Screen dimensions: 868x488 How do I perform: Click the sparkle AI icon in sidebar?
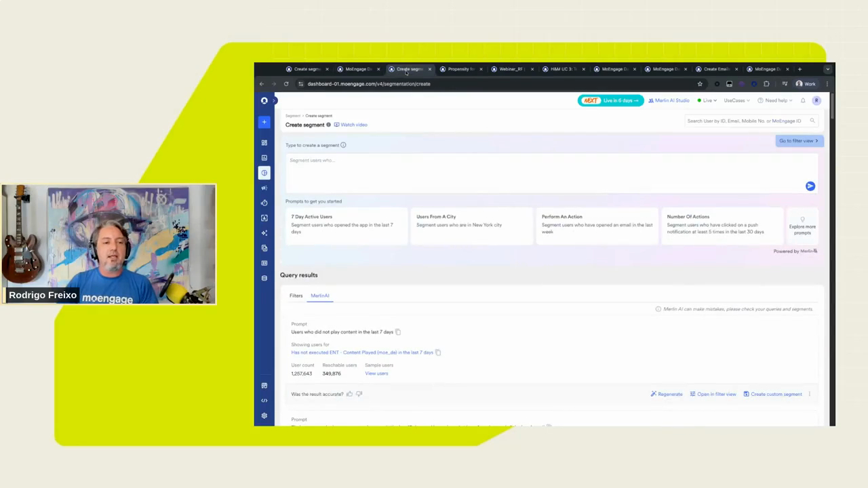click(264, 233)
